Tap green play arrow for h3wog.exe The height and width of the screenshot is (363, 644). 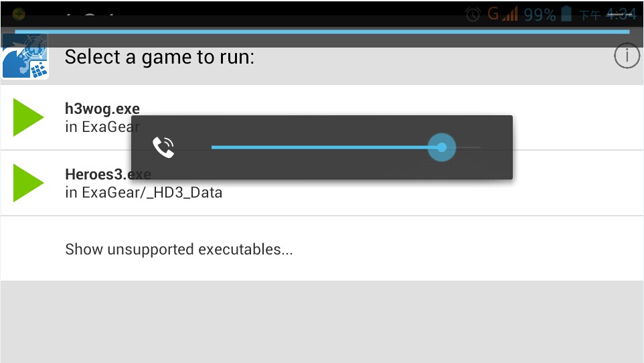point(28,117)
